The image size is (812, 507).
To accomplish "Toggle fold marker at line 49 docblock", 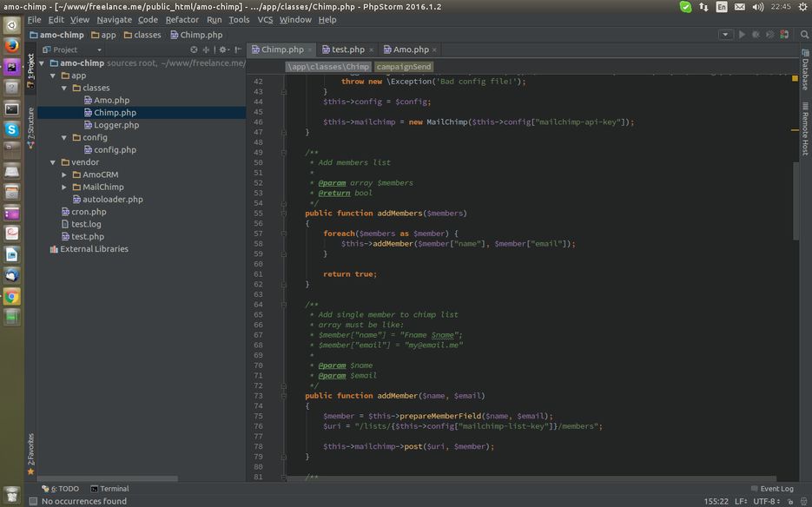I will coord(284,153).
